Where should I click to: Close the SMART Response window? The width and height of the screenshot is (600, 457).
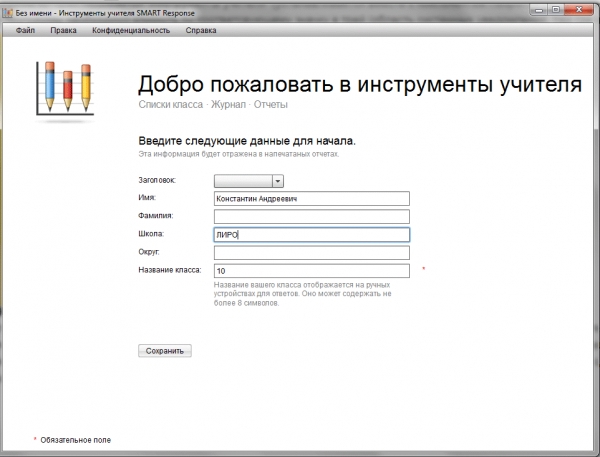579,10
